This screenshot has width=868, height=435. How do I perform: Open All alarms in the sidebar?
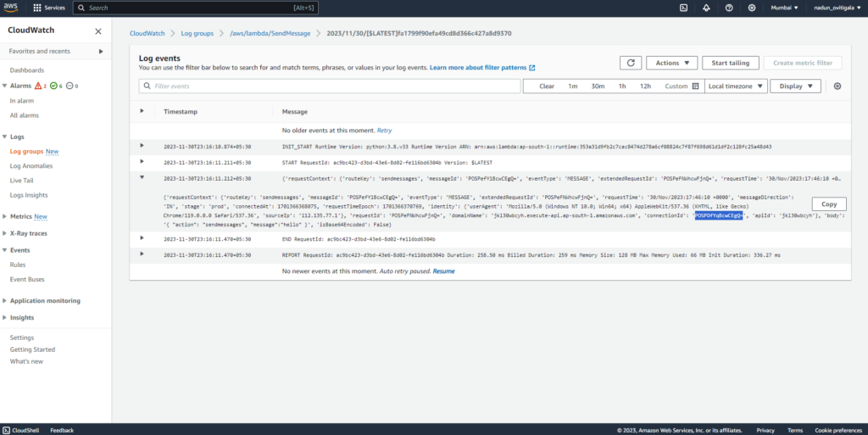[25, 115]
